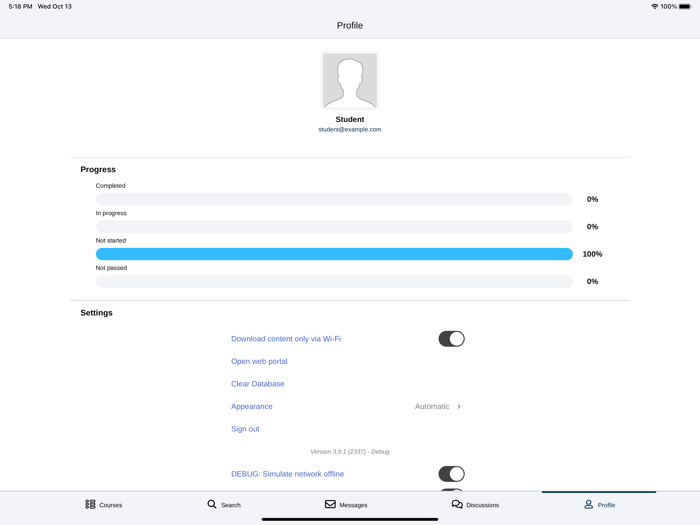Tap the Discussions speech bubble icon

tap(457, 505)
